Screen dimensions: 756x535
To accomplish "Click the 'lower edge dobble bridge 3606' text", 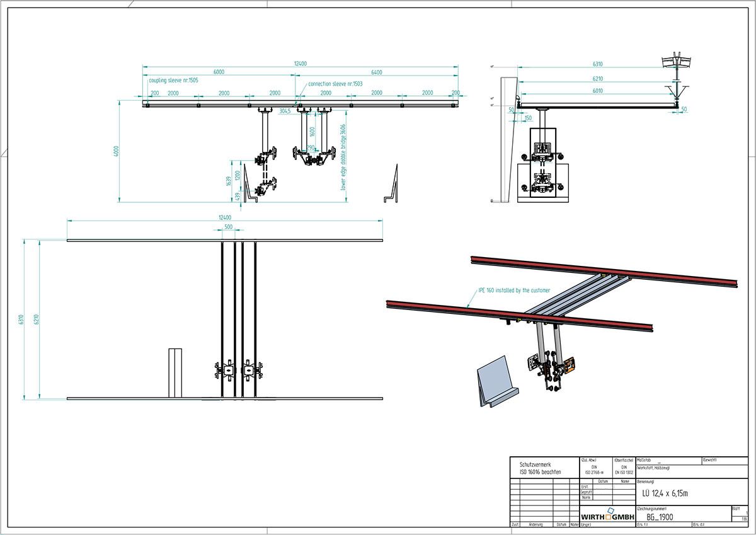I will click(x=344, y=156).
